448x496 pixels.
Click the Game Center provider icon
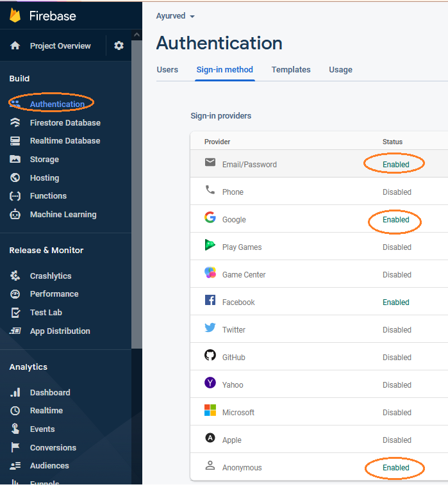coord(210,272)
